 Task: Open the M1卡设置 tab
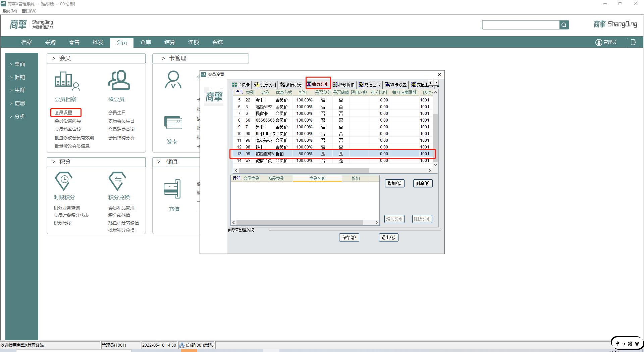pos(396,85)
